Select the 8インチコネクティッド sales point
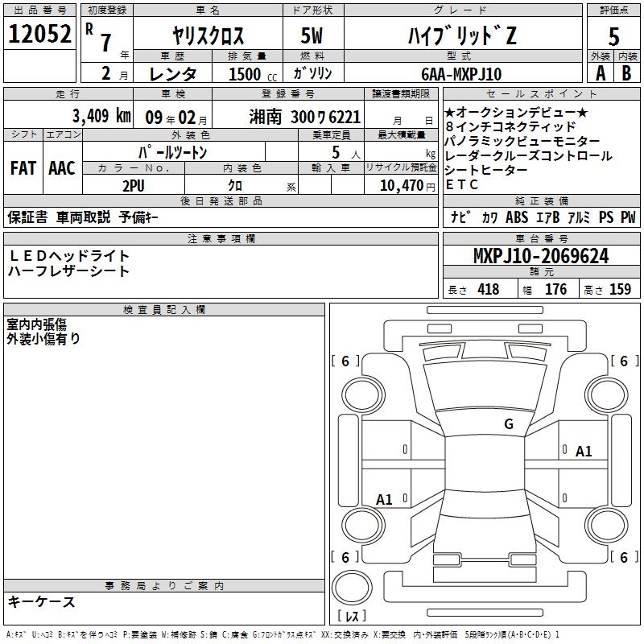Screen dimensions: 644x644 (x=511, y=126)
